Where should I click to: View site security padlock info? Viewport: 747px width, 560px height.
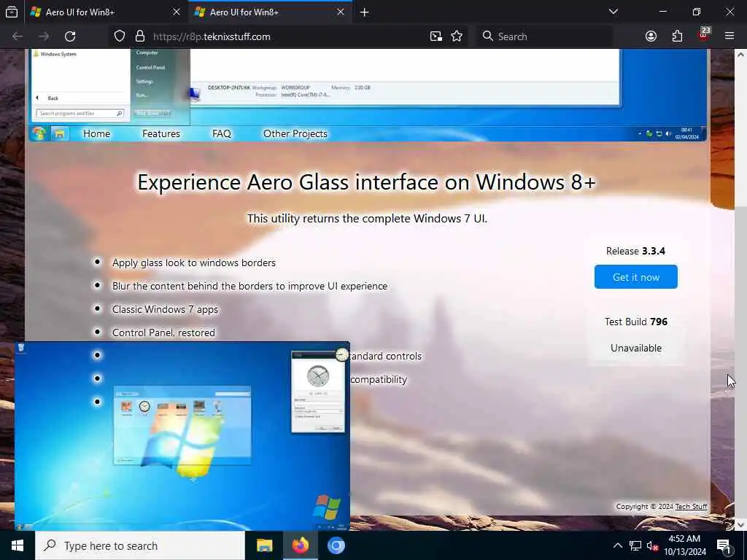click(139, 36)
